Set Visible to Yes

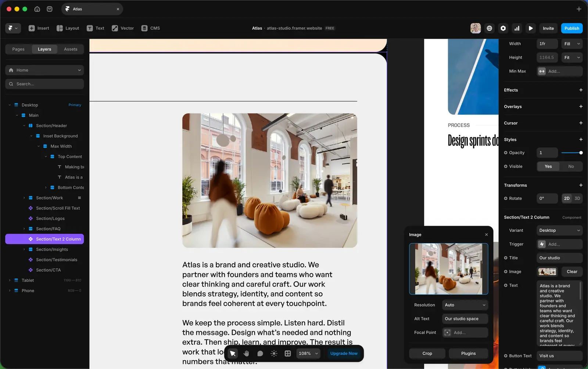pos(548,166)
